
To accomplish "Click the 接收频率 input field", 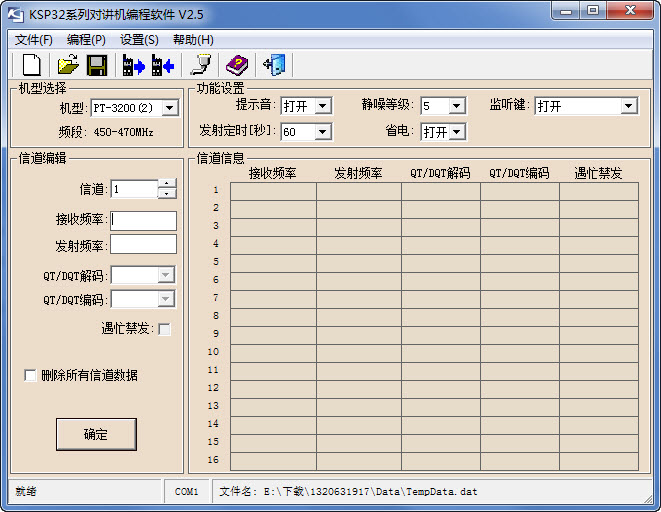I will pyautogui.click(x=143, y=220).
